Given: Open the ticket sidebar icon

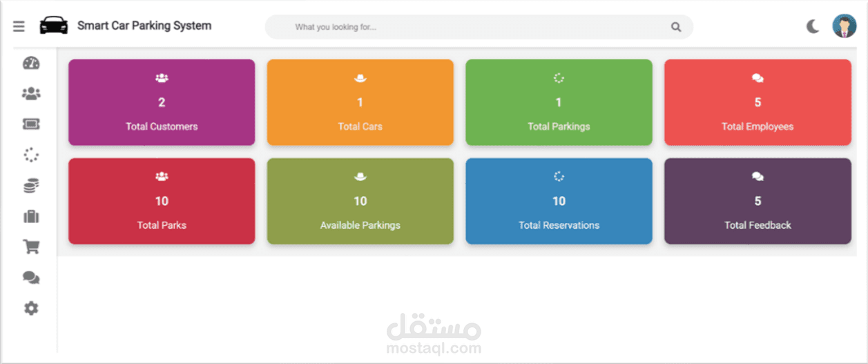Looking at the screenshot, I should click(31, 124).
